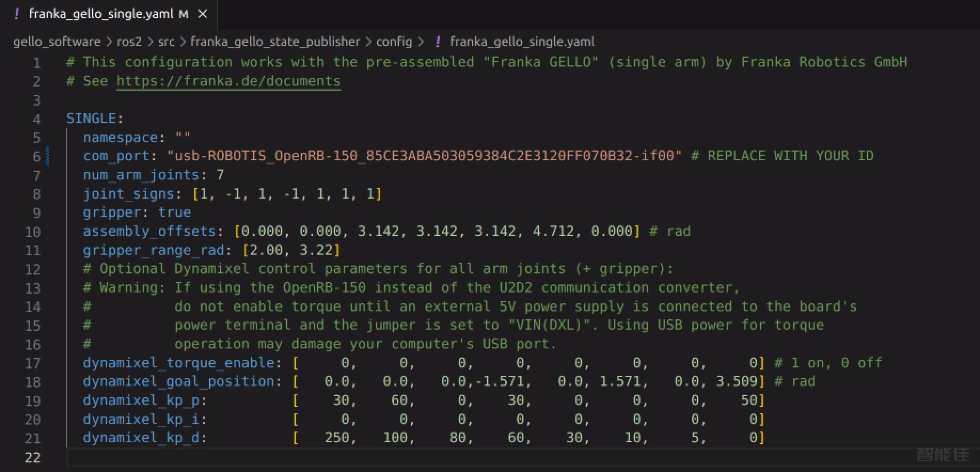Click gutter line number 4
Viewport: 980px width, 472px height.
tap(37, 119)
